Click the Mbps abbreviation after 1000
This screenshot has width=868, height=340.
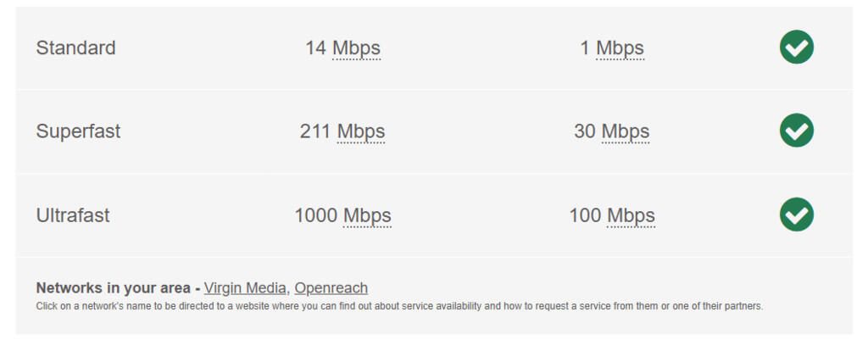367,215
